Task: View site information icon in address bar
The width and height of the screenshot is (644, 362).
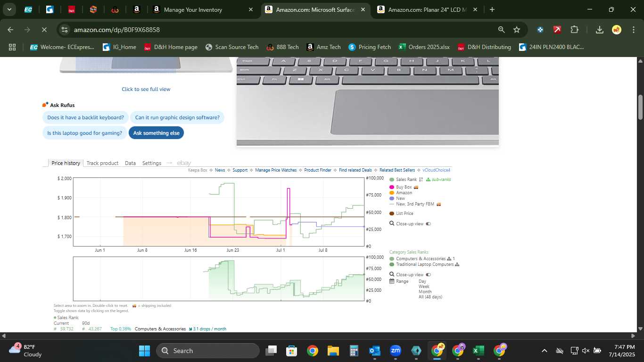Action: pyautogui.click(x=65, y=30)
